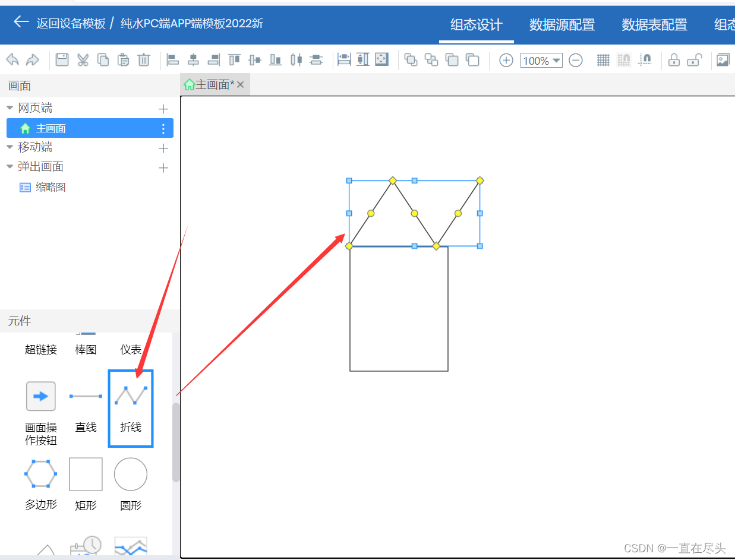
Task: Click the 画面 panel header
Action: tap(89, 86)
